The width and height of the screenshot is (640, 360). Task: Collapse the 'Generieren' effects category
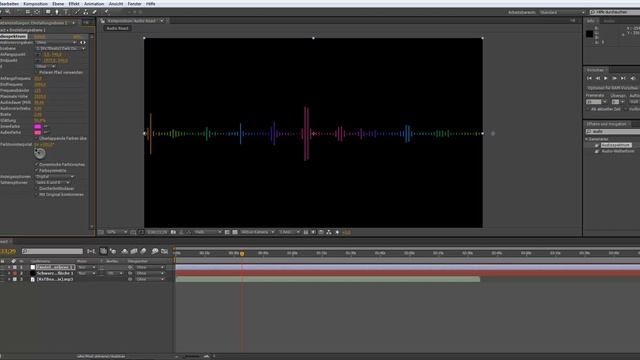[x=587, y=139]
